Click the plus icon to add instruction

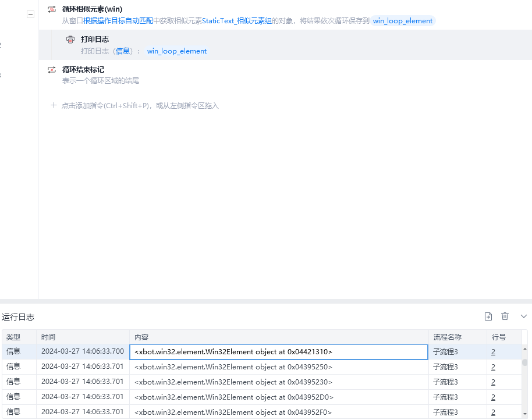click(x=54, y=105)
